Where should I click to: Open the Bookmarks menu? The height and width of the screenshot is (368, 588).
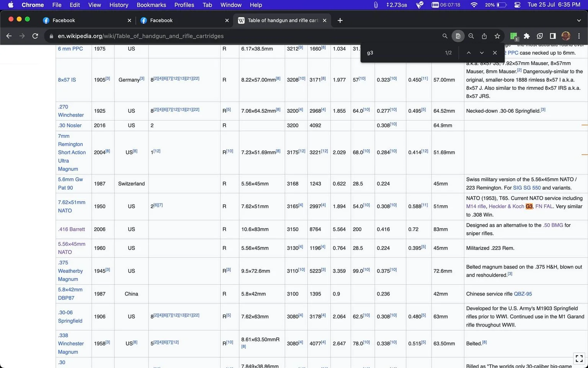151,5
